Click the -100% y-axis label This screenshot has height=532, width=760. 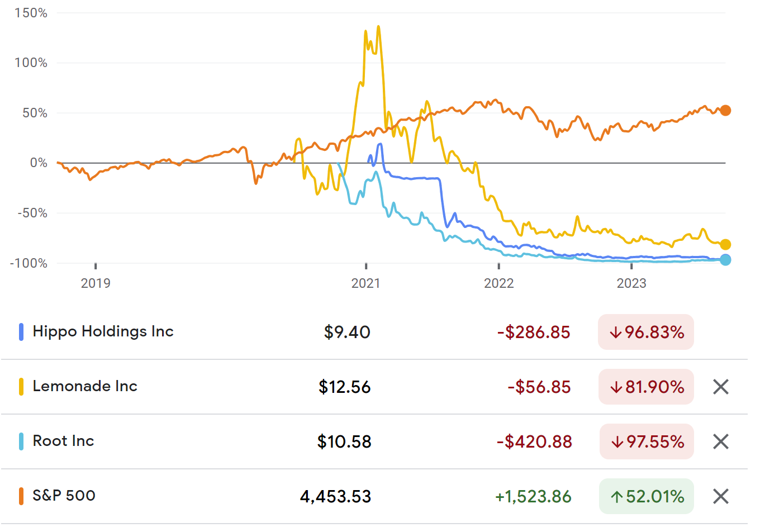pyautogui.click(x=28, y=263)
